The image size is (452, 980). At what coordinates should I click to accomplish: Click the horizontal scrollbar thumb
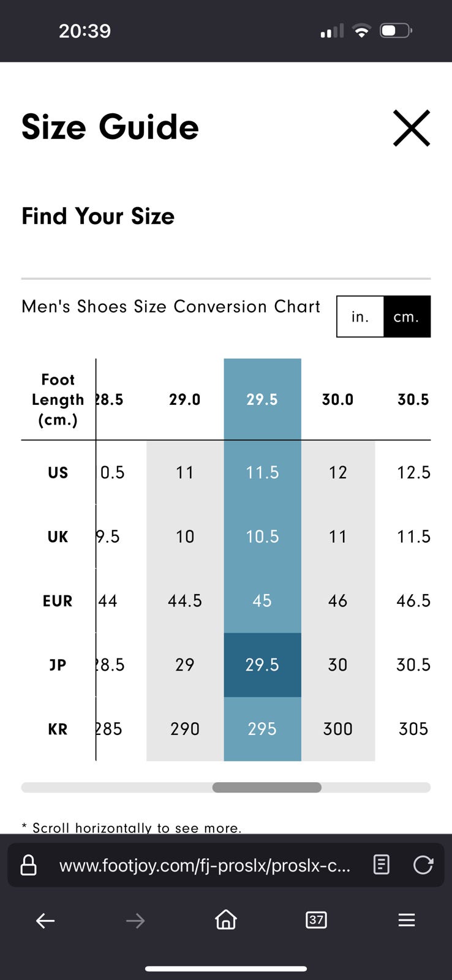tap(266, 788)
